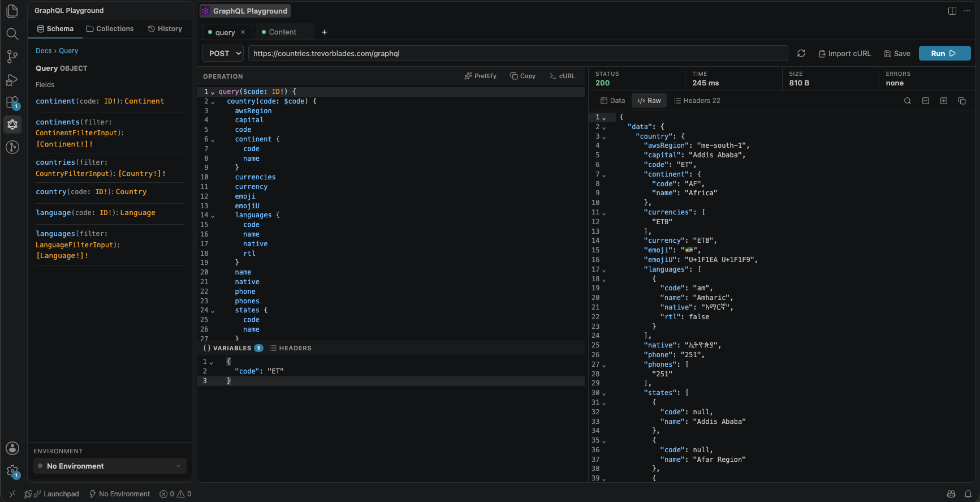
Task: Open the VARIABLES tab
Action: (x=232, y=348)
